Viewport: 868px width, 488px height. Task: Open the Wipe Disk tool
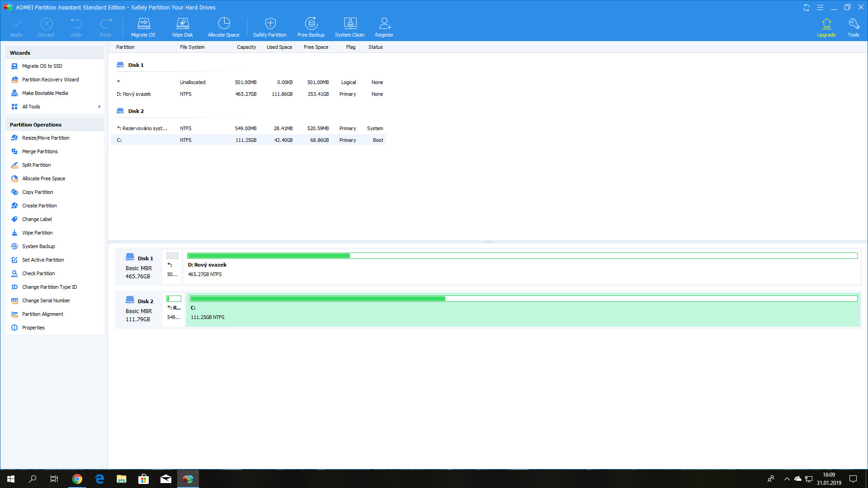pyautogui.click(x=182, y=27)
